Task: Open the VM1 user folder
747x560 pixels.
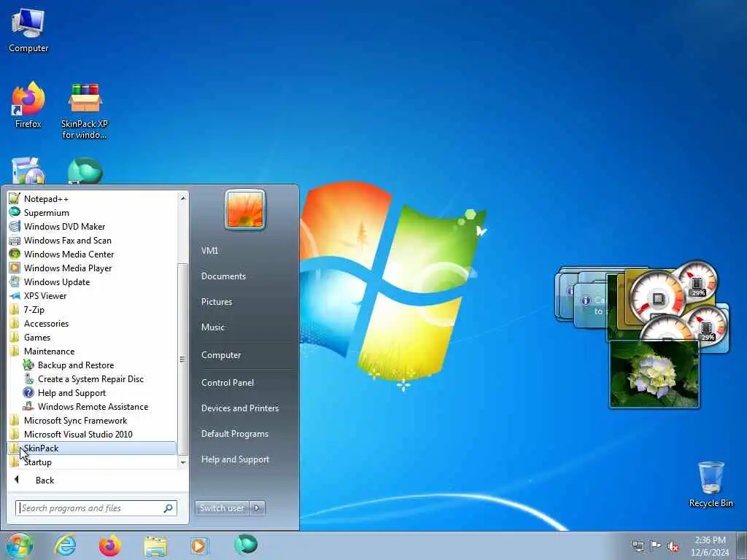Action: [209, 251]
